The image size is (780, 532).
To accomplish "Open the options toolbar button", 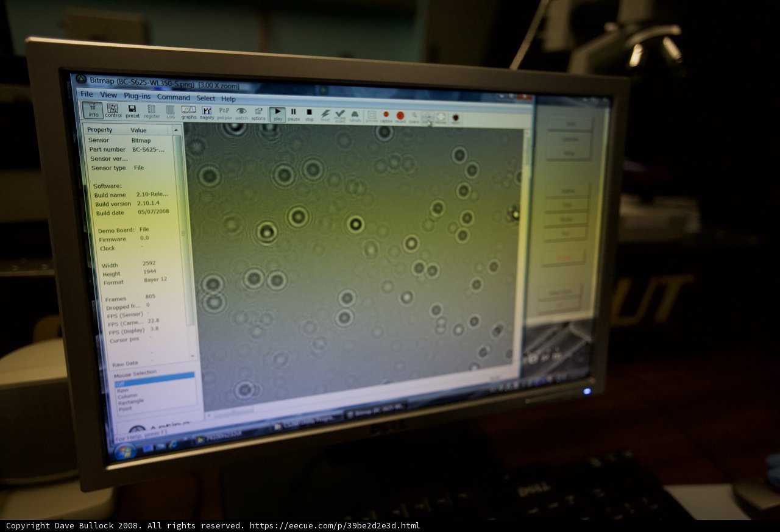I will [258, 113].
